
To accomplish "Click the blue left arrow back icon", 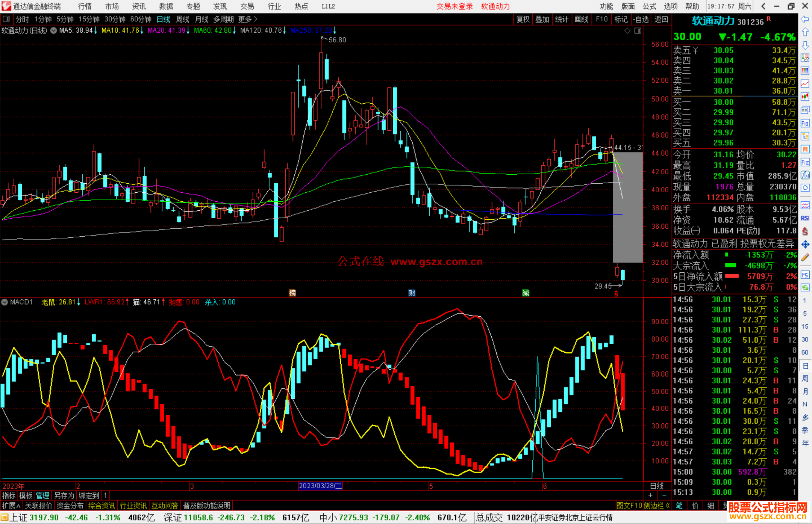I will [x=805, y=19].
